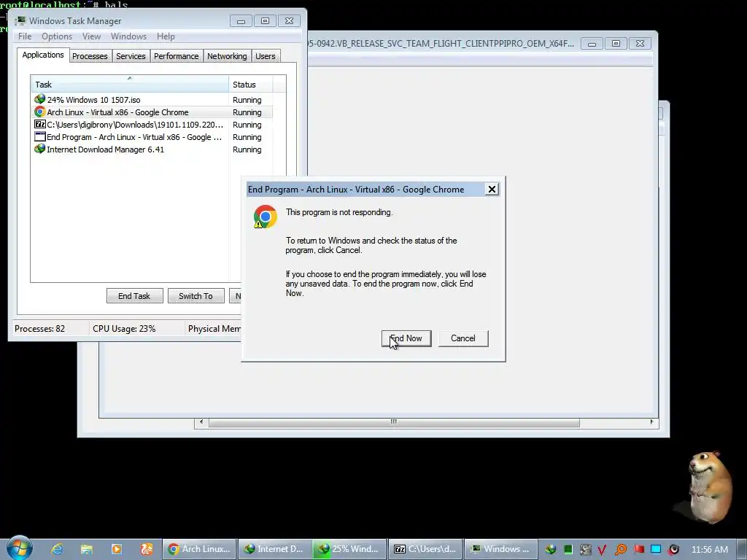Click the Switch To button
This screenshot has width=747, height=560.
coord(196,296)
